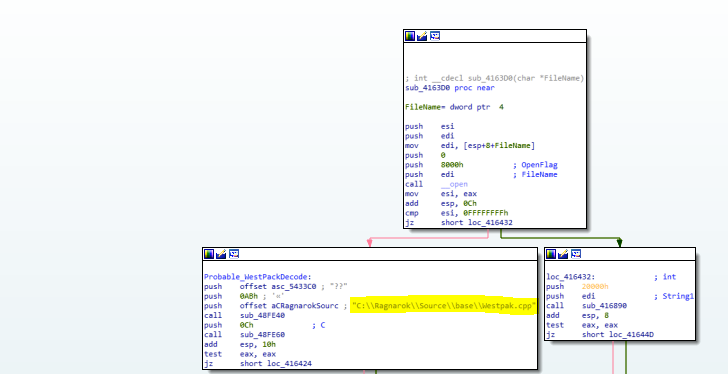This screenshot has width=728, height=374.
Task: Click 'cmp esi, 0FFFFFFFFh' instruction
Action: click(x=457, y=213)
